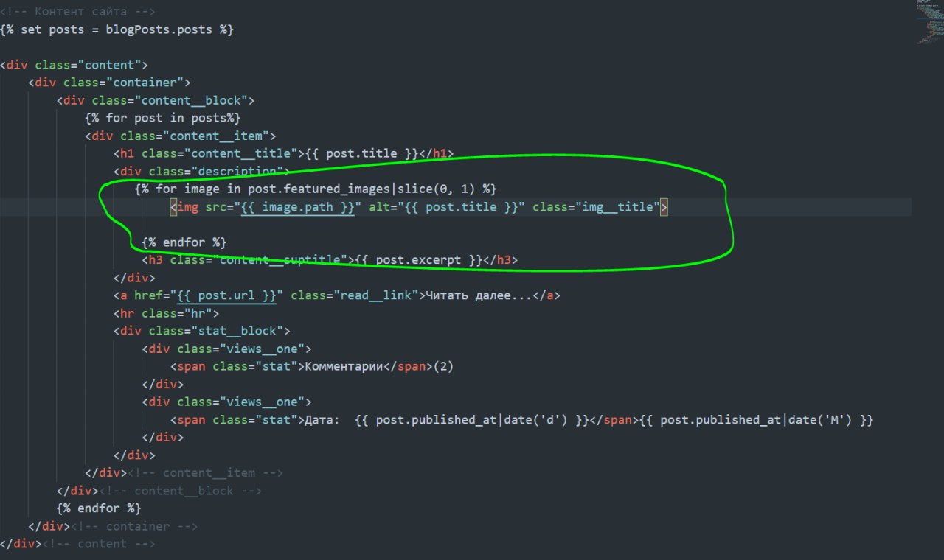Click "{{ post.url }}" in the href attribute

coord(227,295)
